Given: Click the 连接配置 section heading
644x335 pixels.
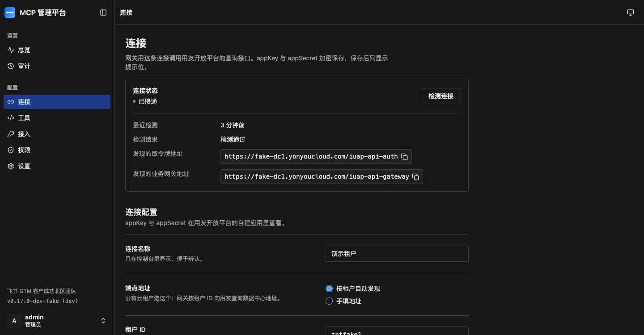Looking at the screenshot, I should coord(141,212).
